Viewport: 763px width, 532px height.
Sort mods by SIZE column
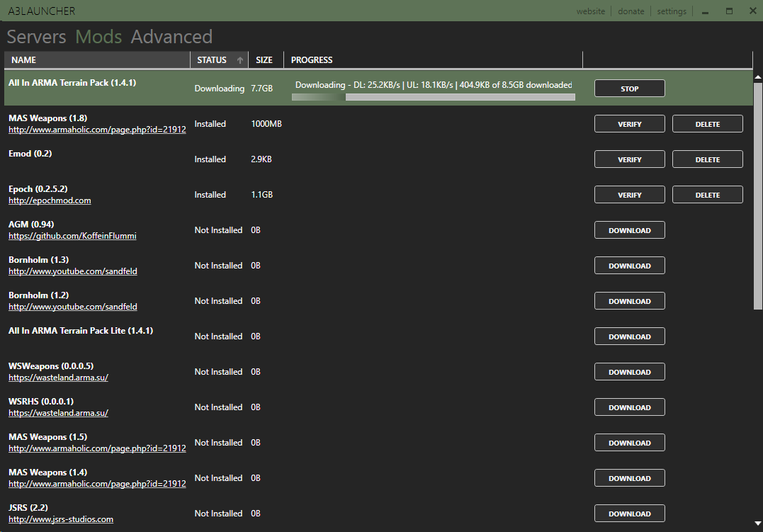pyautogui.click(x=266, y=60)
